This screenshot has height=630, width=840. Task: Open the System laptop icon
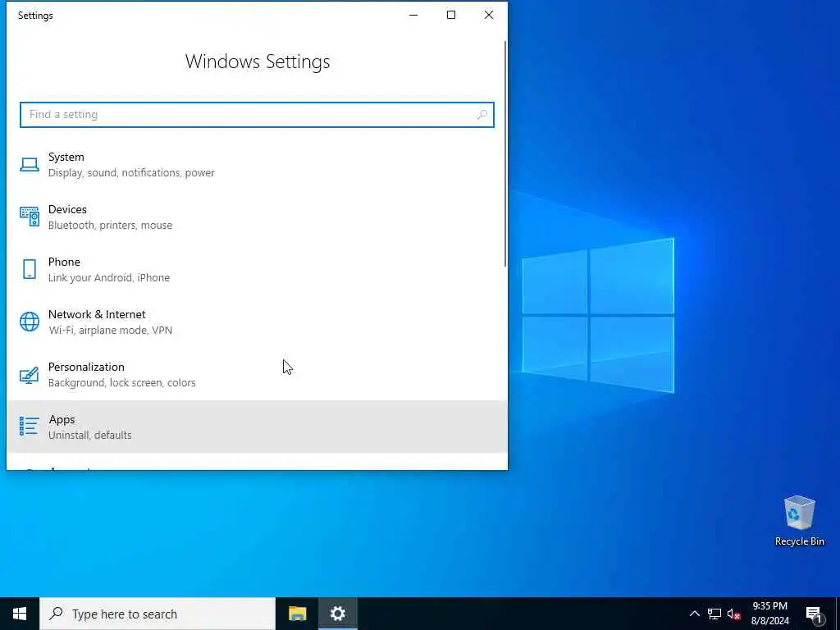pyautogui.click(x=30, y=164)
